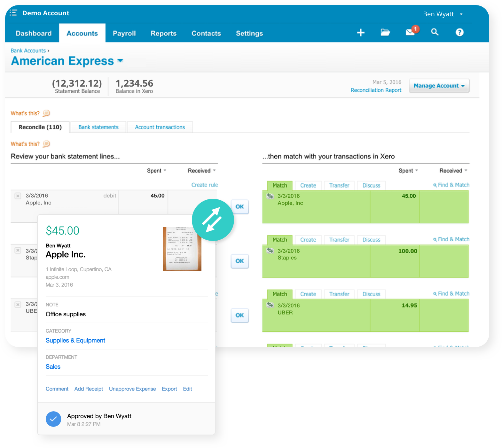Sort by Spent in bank statement lines
502x448 pixels.
(x=157, y=171)
